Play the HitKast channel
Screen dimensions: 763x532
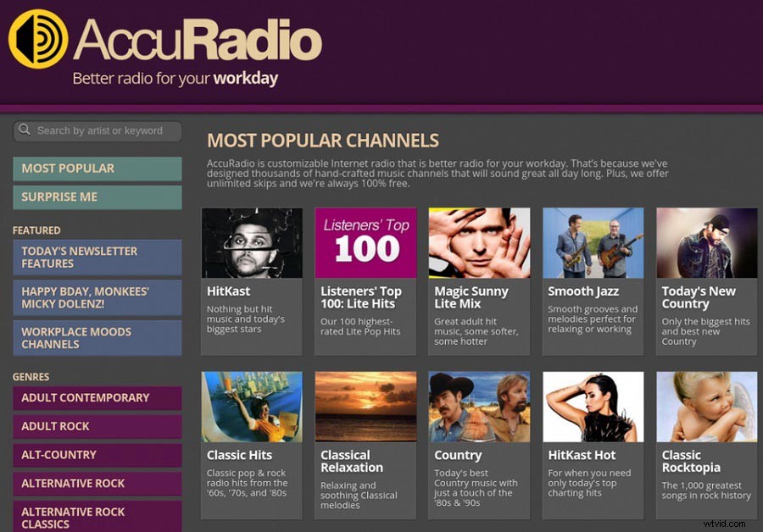[x=251, y=241]
